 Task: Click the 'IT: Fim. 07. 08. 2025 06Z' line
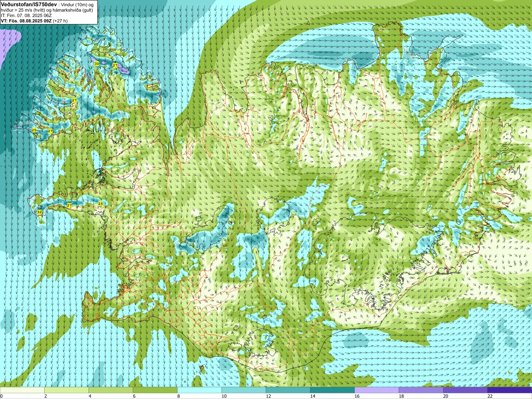tap(26, 15)
